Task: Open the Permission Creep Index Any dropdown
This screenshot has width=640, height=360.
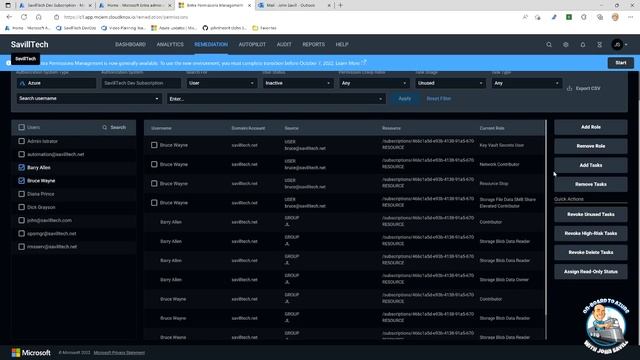Action: tap(374, 83)
